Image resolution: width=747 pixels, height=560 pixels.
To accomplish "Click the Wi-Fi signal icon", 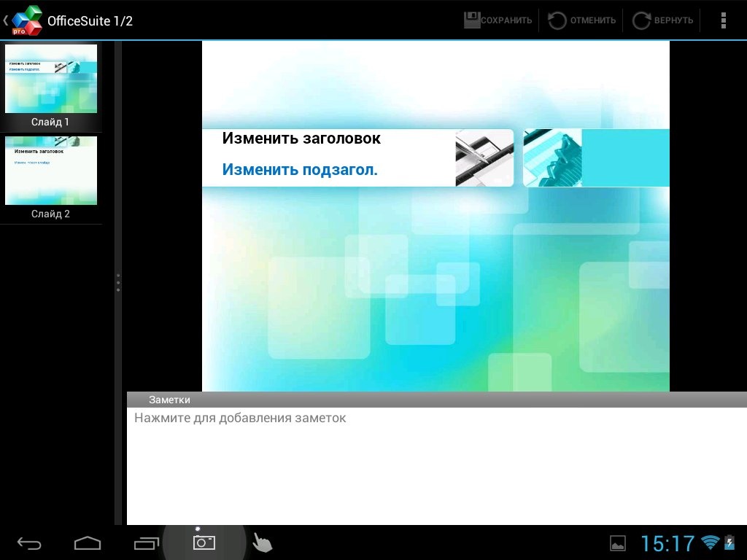I will [x=709, y=542].
